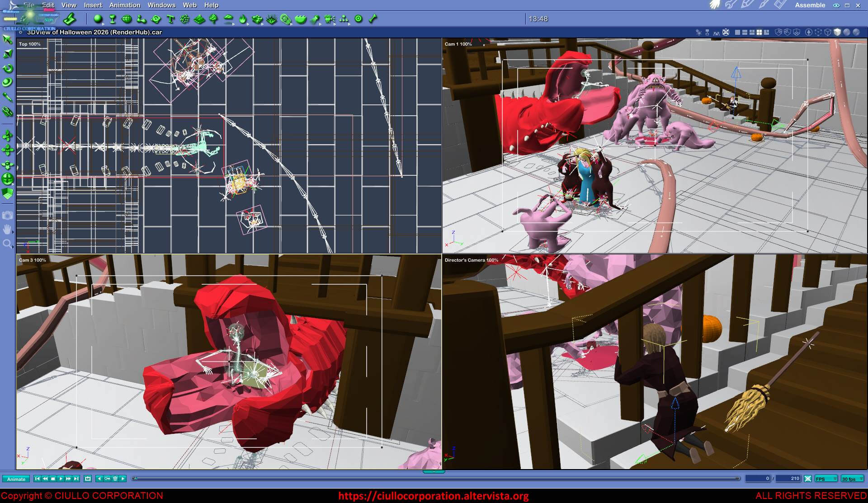
Task: Open the Top 100% view dropdown
Action: (x=29, y=44)
